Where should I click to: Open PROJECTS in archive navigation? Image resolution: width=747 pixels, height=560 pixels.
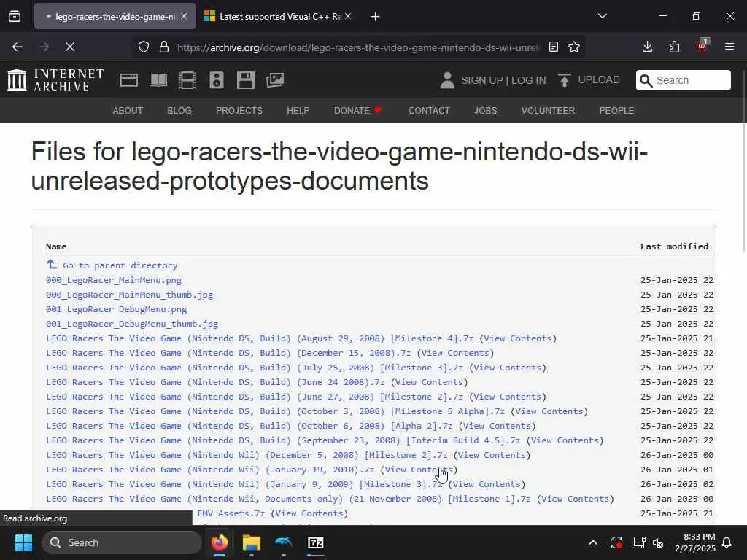coord(239,111)
